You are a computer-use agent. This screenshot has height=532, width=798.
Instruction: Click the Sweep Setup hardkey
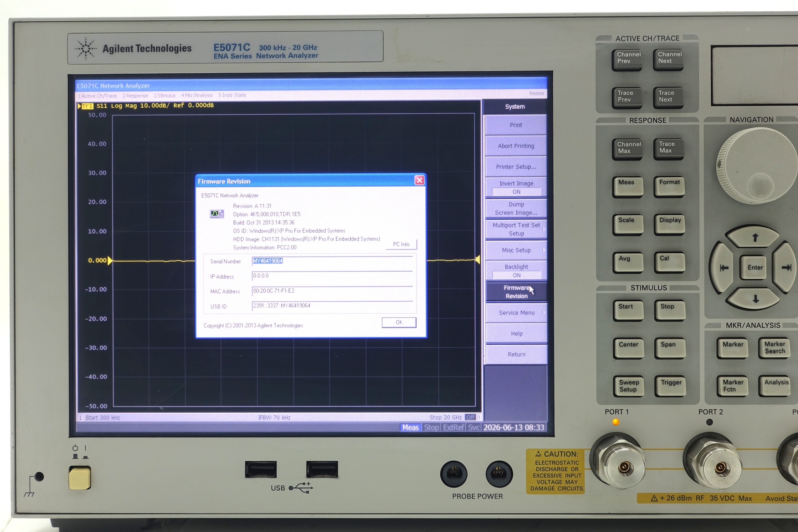629,386
